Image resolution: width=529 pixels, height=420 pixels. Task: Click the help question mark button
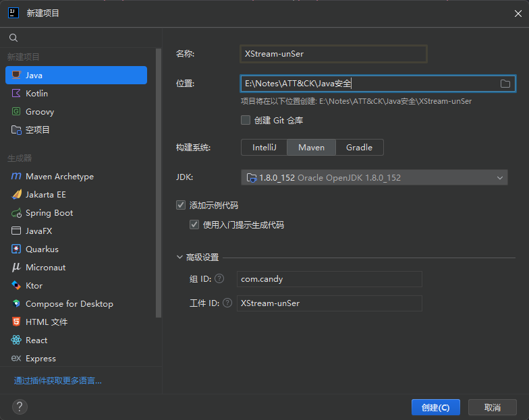[x=20, y=407]
